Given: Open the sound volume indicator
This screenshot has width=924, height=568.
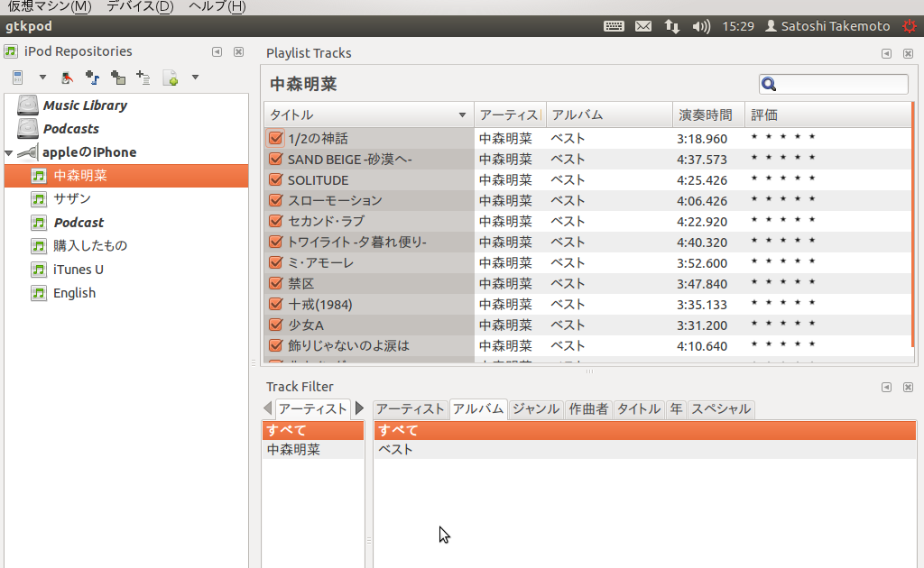Looking at the screenshot, I should point(701,26).
